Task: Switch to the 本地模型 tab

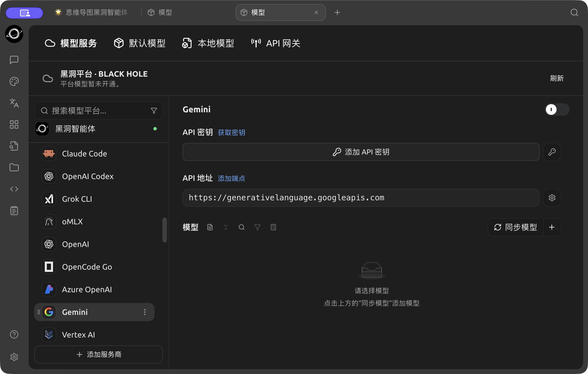Action: [208, 43]
